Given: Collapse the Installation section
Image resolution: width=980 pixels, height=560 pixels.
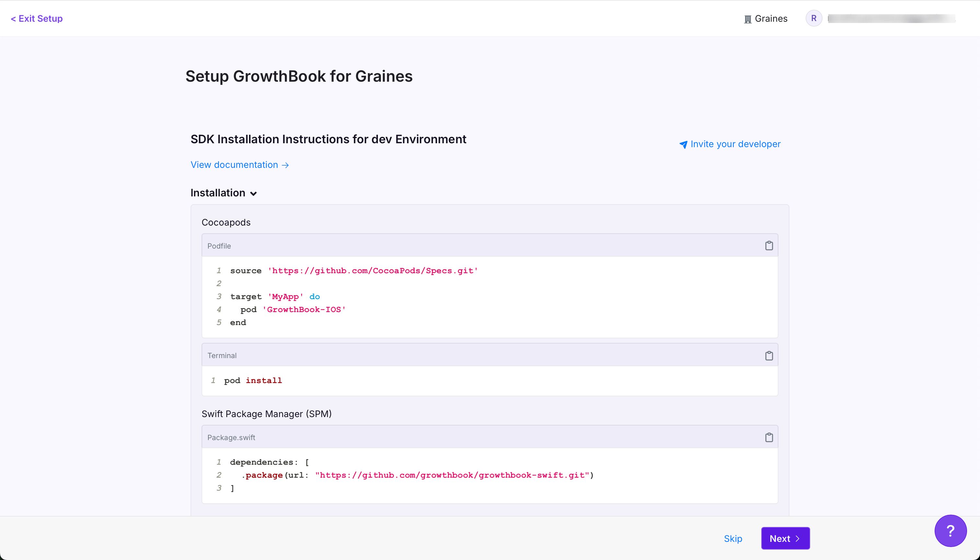Looking at the screenshot, I should click(224, 193).
